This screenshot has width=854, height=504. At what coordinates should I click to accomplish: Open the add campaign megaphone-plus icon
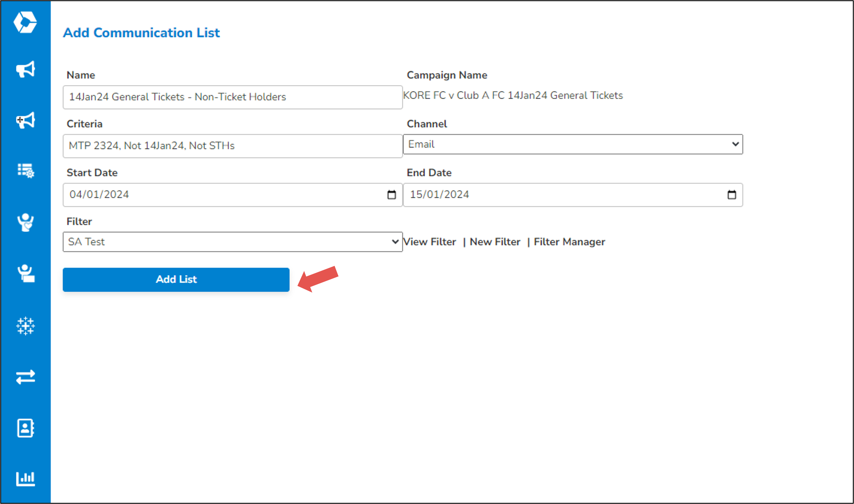[26, 120]
